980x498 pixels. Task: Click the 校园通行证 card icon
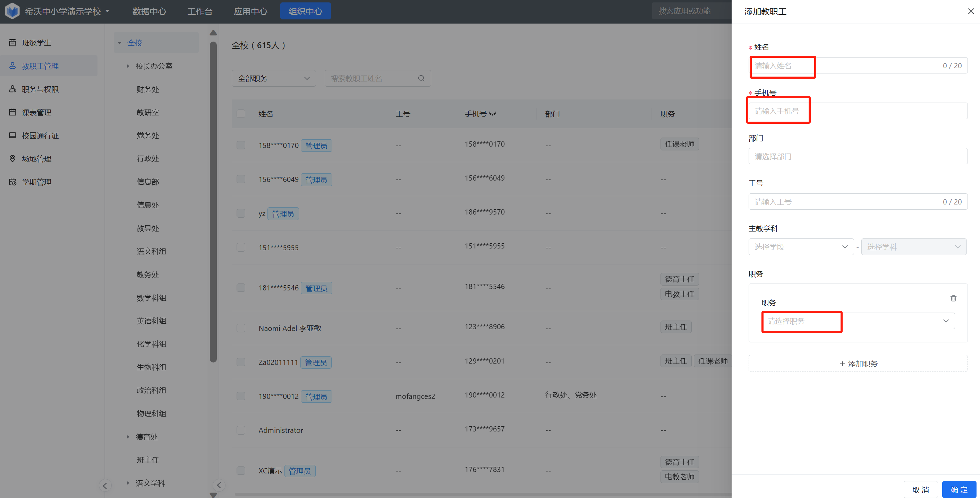click(12, 136)
